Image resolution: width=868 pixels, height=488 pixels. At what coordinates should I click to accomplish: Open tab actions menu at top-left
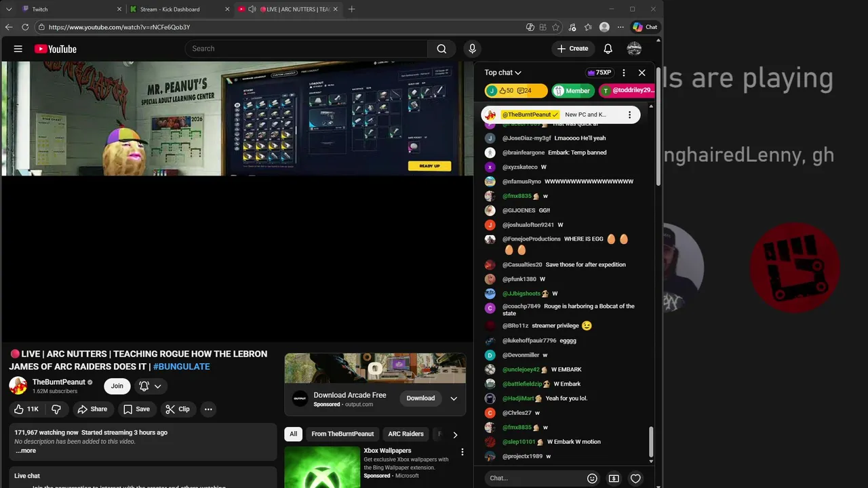click(x=9, y=9)
